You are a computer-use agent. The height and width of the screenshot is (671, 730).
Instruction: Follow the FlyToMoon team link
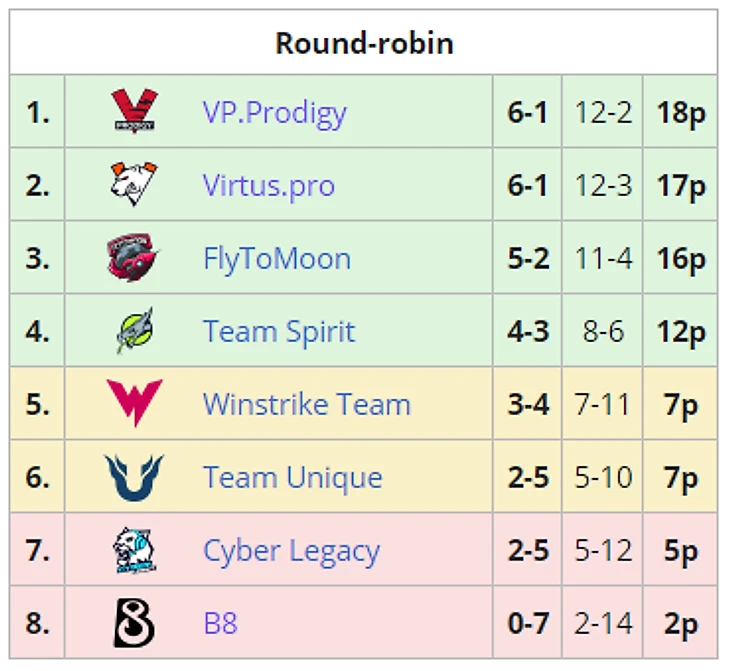pos(276,258)
